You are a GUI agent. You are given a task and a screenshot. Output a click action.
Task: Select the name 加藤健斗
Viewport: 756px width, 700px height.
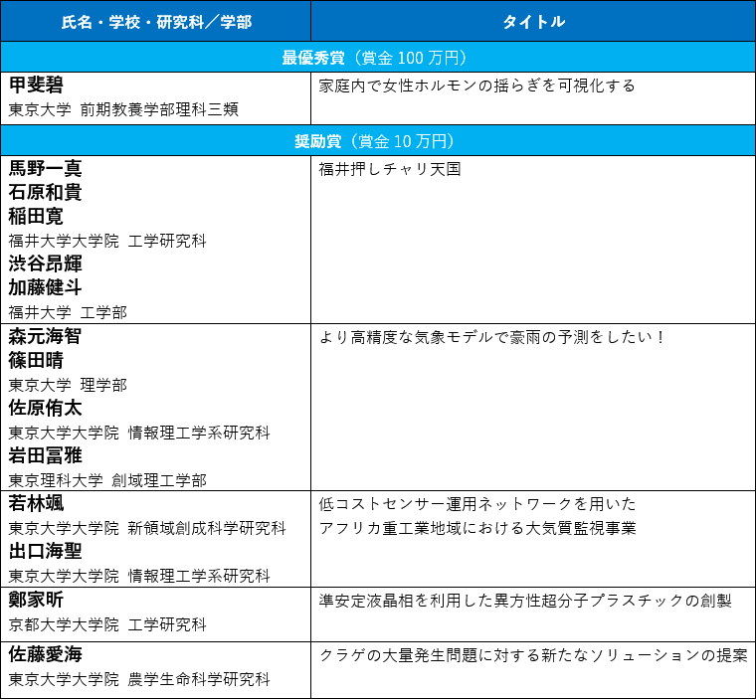point(45,288)
